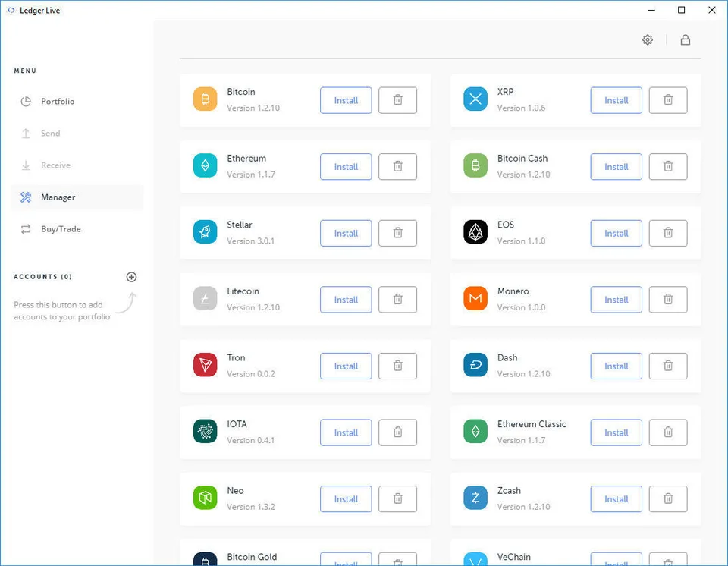The image size is (728, 566).
Task: Click Monero's Version 1.0.0 text
Action: [x=521, y=307]
